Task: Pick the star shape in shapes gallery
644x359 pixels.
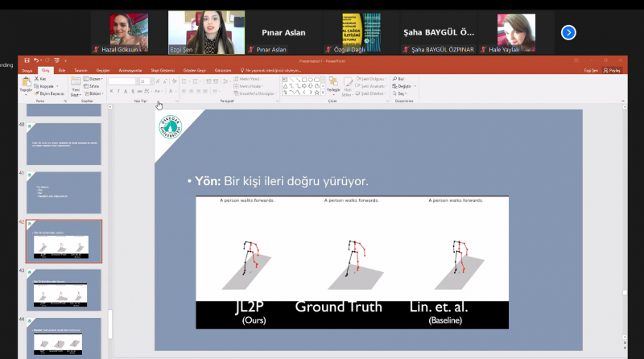Action: pos(316,93)
